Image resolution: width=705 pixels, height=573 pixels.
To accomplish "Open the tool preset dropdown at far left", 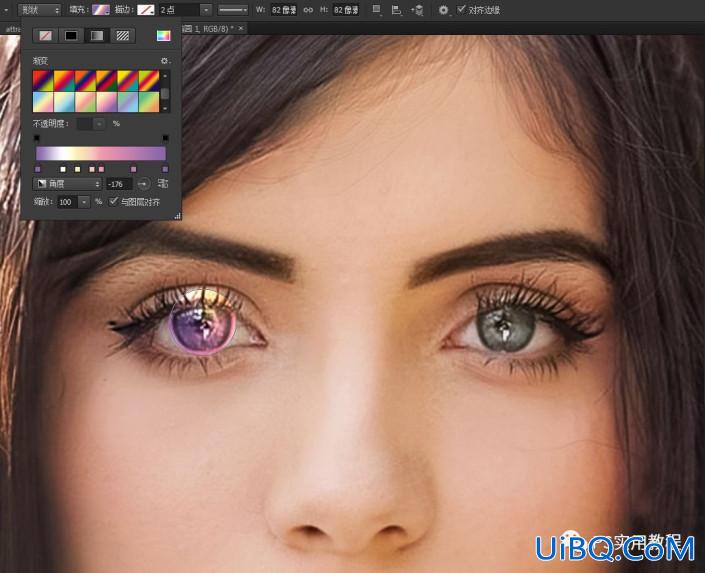I will coord(6,10).
